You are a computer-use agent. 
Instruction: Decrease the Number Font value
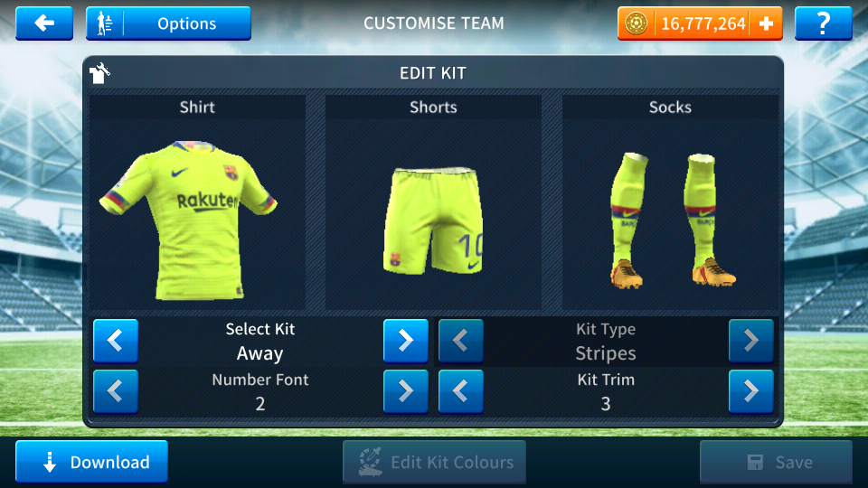pyautogui.click(x=115, y=391)
